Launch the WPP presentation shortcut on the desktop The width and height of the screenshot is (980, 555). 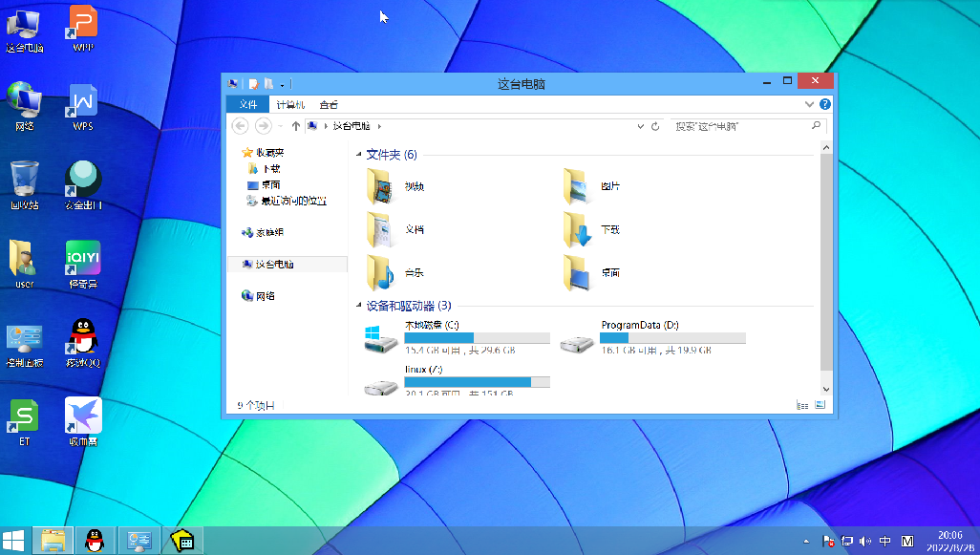point(83,29)
